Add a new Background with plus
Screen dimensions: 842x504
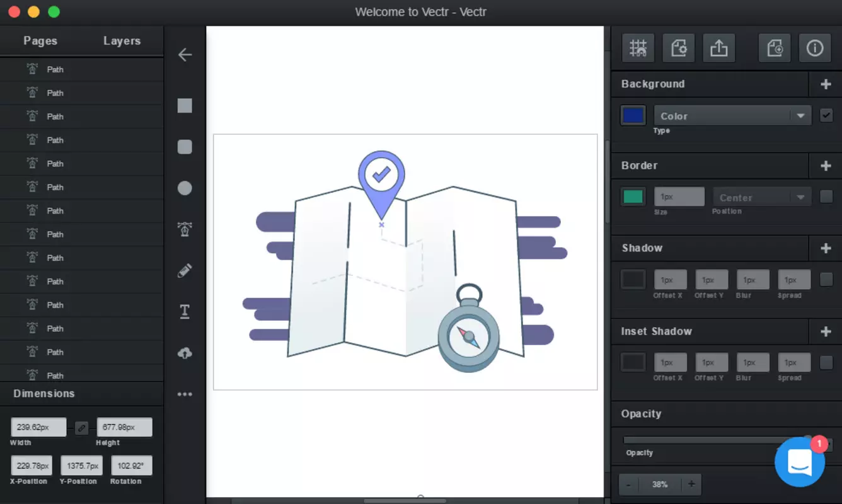click(826, 84)
